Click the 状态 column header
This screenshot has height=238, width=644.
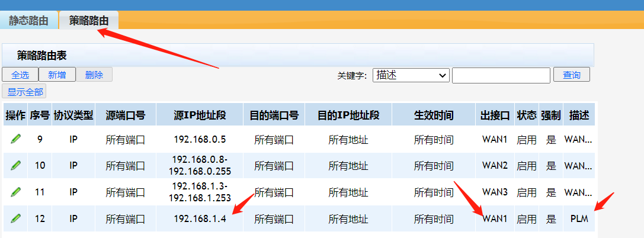click(527, 115)
